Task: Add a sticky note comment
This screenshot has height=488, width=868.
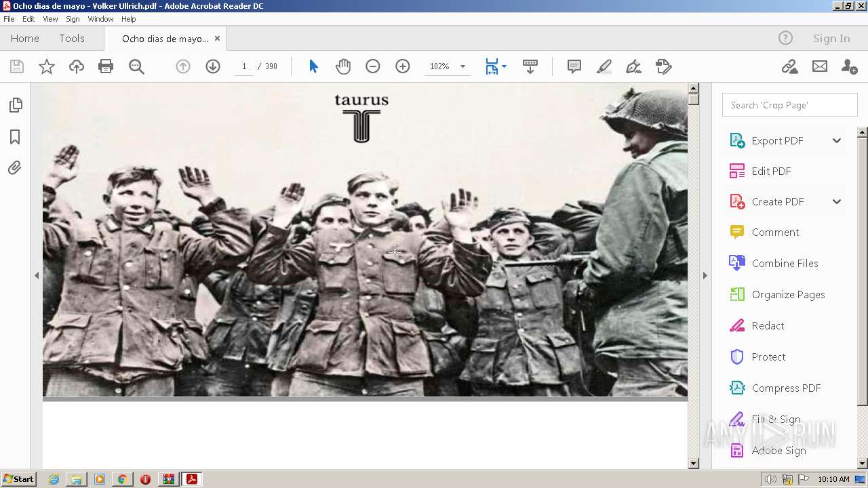Action: 574,66
